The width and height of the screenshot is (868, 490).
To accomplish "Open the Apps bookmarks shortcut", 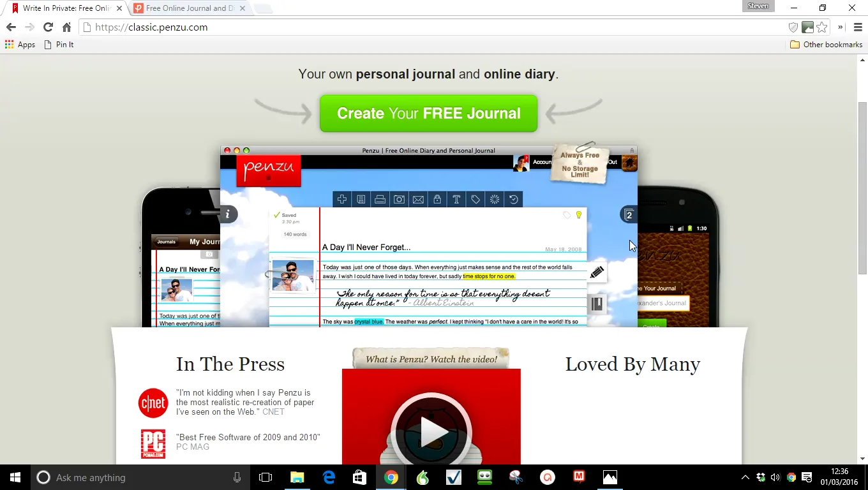I will pyautogui.click(x=20, y=45).
